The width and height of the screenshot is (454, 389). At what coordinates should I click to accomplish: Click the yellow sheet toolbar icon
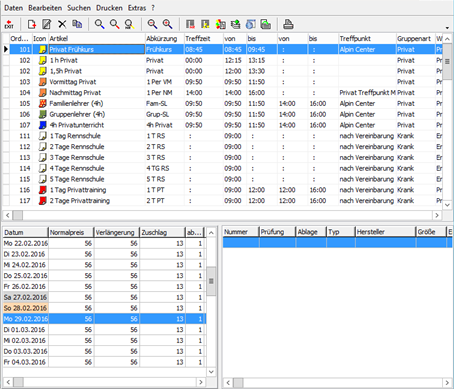tap(205, 24)
